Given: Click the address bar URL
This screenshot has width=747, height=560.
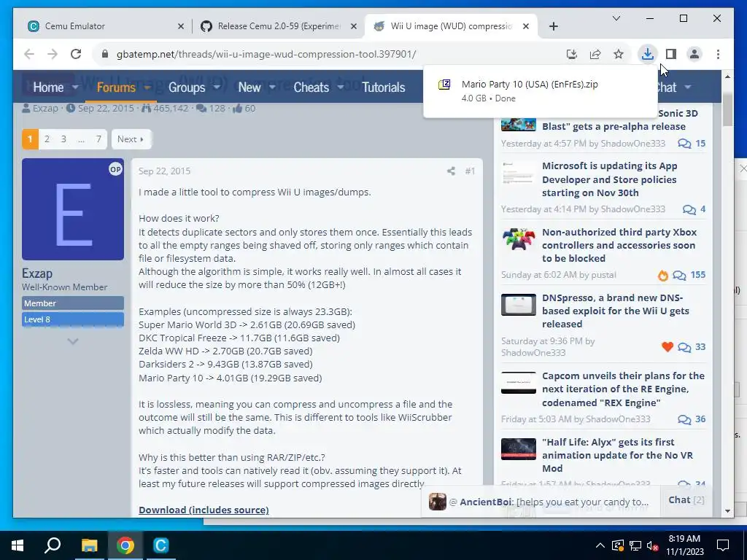Looking at the screenshot, I should click(266, 54).
